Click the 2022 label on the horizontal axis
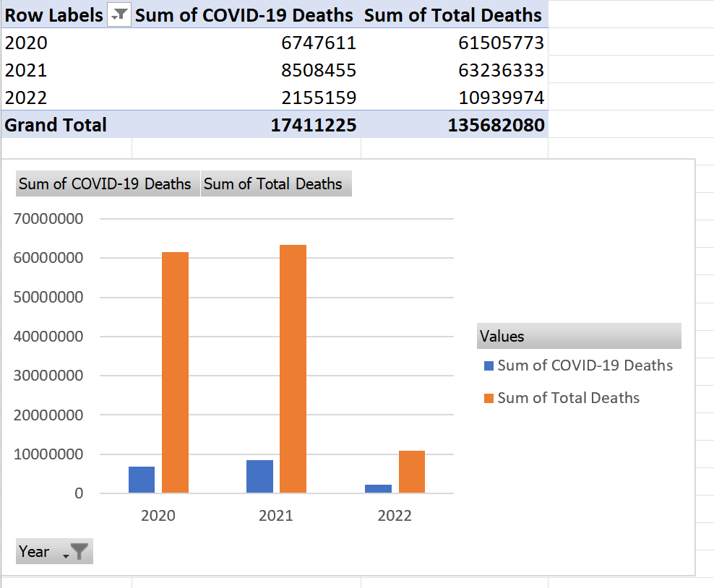 tap(395, 515)
